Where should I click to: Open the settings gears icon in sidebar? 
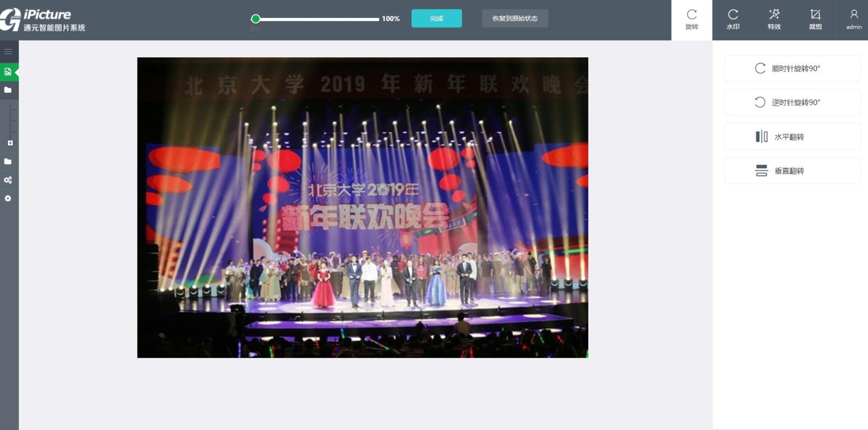coord(8,180)
